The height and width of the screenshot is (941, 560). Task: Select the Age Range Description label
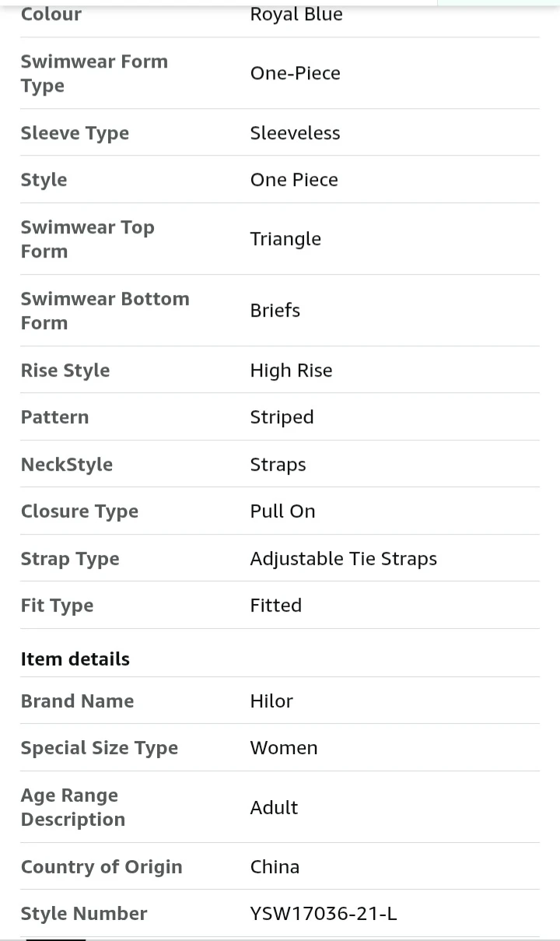73,807
